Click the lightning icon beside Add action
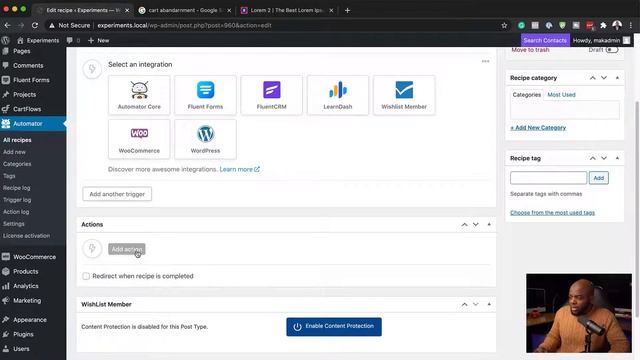640x360 pixels. pyautogui.click(x=92, y=249)
